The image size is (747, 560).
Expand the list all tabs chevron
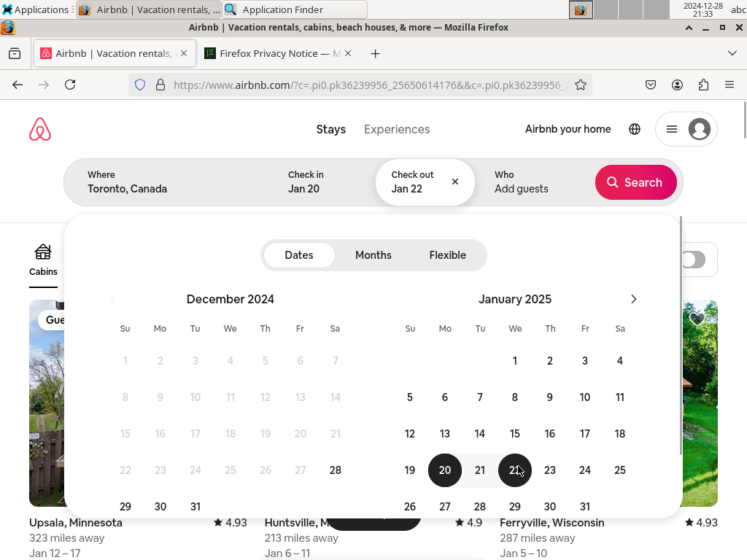tap(732, 53)
